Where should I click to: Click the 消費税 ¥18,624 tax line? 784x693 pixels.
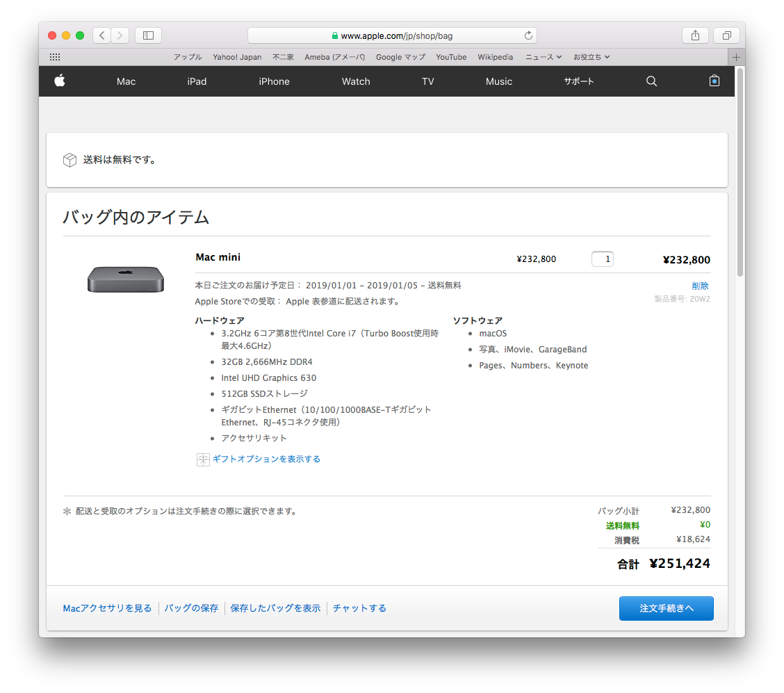coord(662,539)
